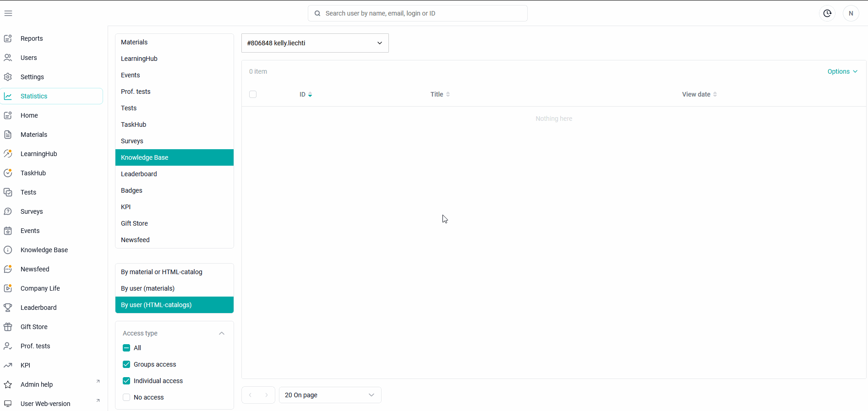Screen dimensions: 868x411
Task: Click the Events calendar icon in sidebar
Action: point(8,231)
